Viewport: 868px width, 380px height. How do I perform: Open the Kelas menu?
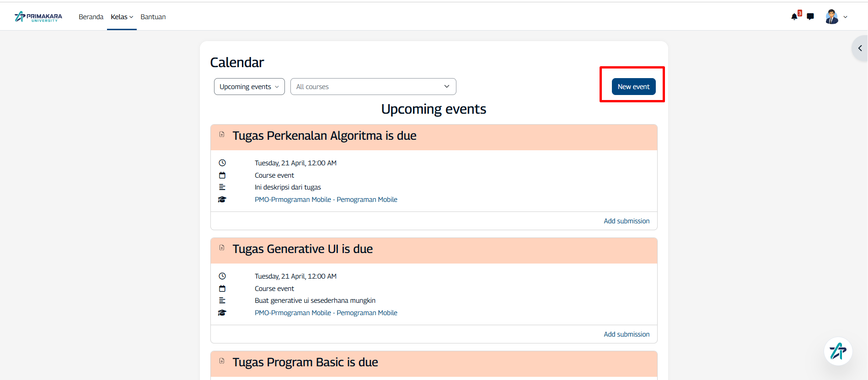[x=122, y=17]
